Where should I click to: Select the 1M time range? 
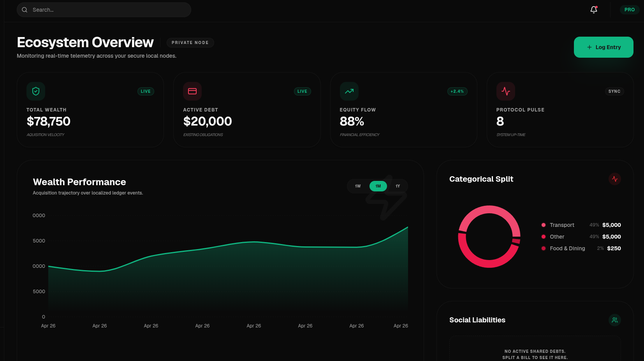378,186
